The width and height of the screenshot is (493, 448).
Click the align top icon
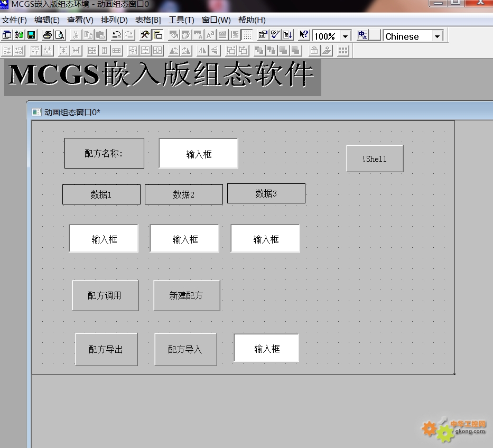(x=35, y=50)
